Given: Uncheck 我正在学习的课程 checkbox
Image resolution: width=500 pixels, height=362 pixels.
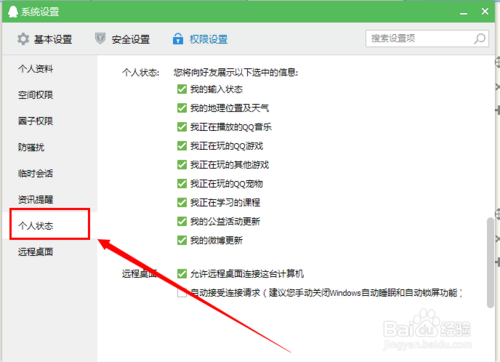Looking at the screenshot, I should click(x=182, y=202).
